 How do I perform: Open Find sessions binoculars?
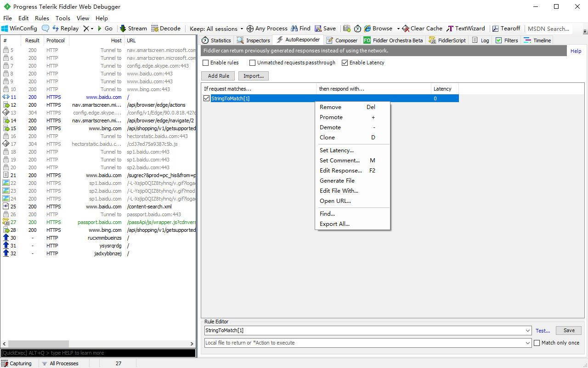(300, 29)
